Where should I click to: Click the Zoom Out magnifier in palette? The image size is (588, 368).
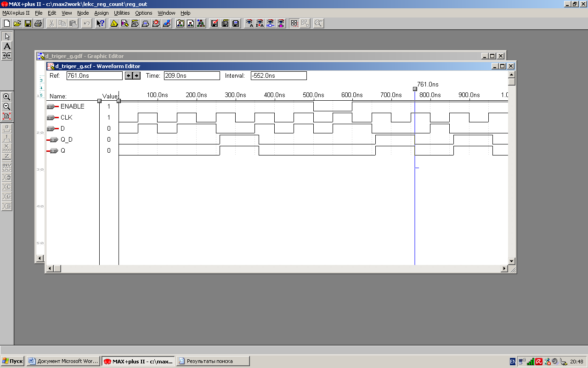(7, 106)
